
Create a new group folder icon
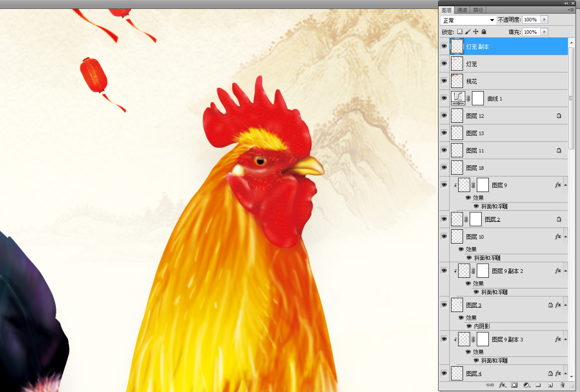(538, 385)
